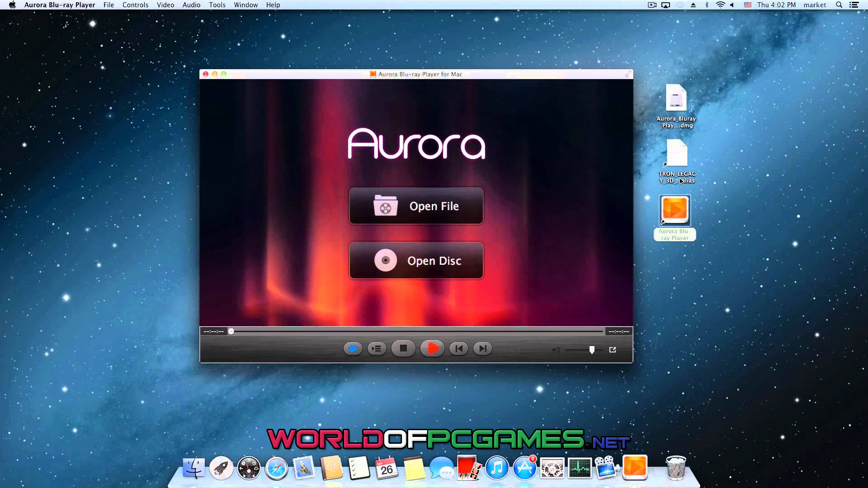Click Aurora Blu-ray Player icon in dock
This screenshot has height=488, width=868.
point(635,467)
